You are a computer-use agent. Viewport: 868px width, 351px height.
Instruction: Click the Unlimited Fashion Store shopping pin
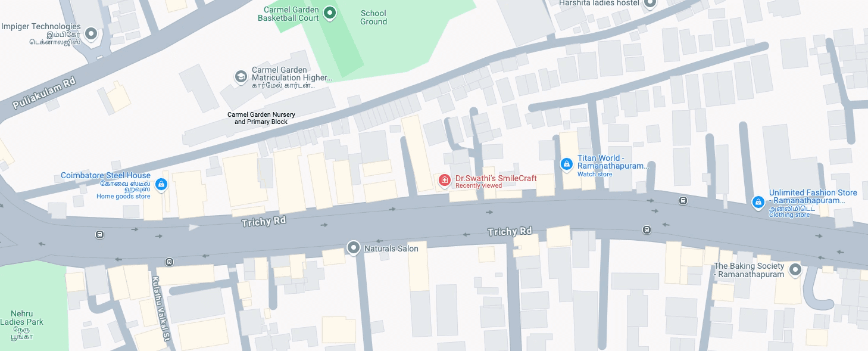[x=758, y=203]
